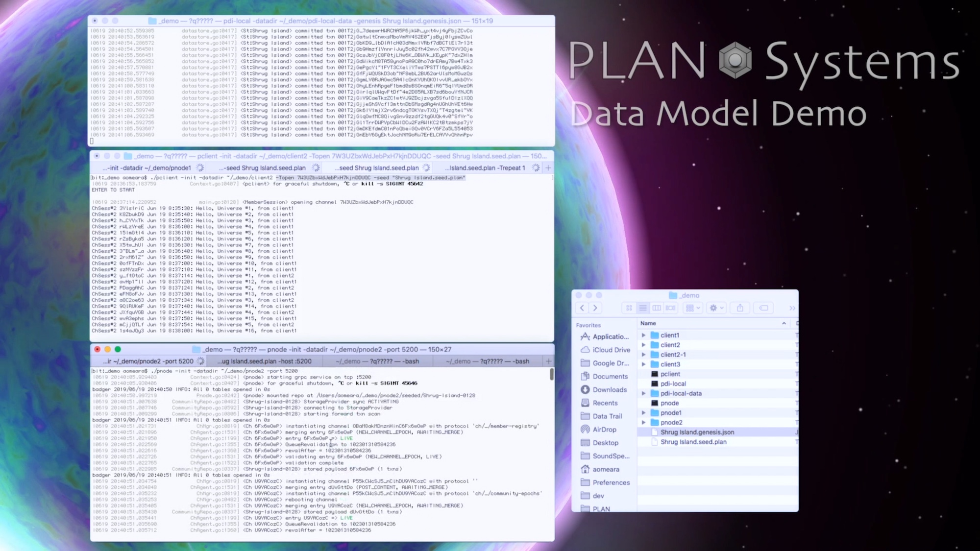Switch Finder to column view
The height and width of the screenshot is (551, 980).
pyautogui.click(x=657, y=308)
